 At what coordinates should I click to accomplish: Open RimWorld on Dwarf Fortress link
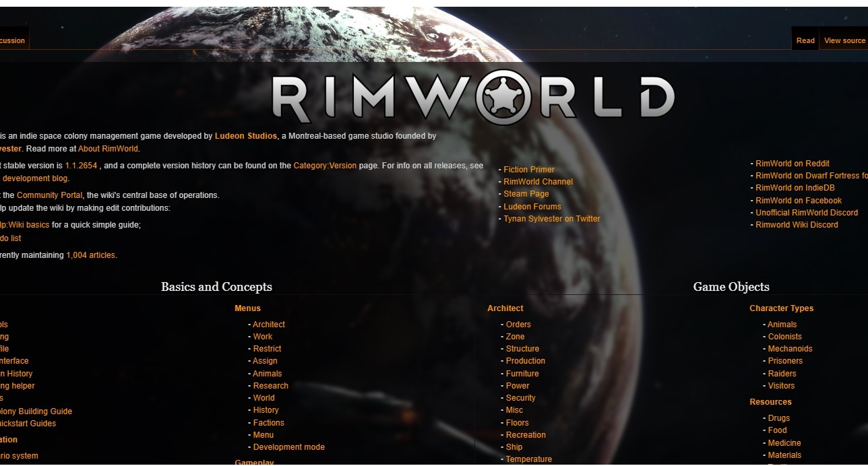pos(811,176)
